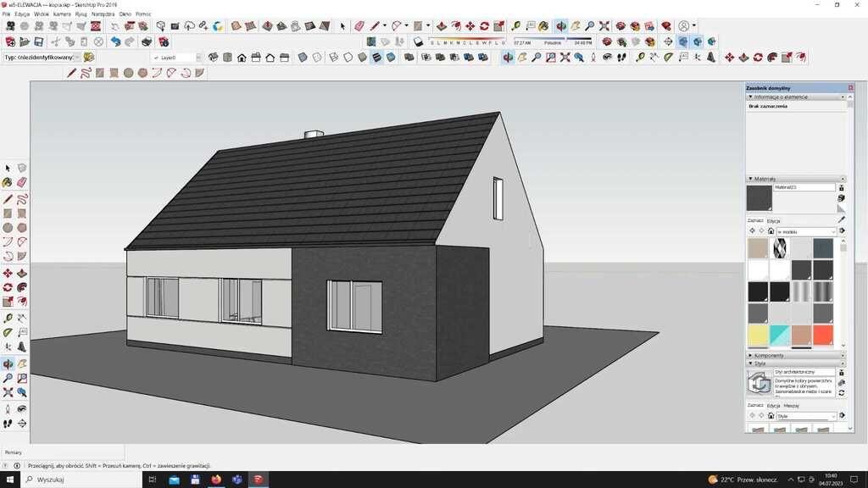Open Firefox from the taskbar

point(216,480)
